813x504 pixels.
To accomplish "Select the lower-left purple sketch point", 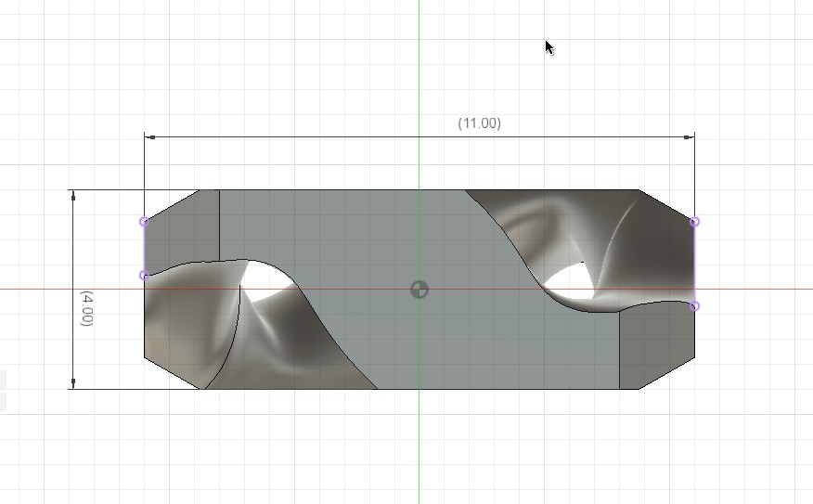I will (144, 276).
